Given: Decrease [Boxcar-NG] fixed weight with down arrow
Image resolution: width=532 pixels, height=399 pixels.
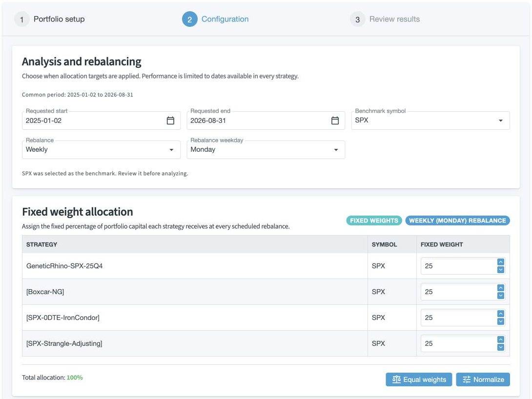Looking at the screenshot, I should pyautogui.click(x=500, y=296).
